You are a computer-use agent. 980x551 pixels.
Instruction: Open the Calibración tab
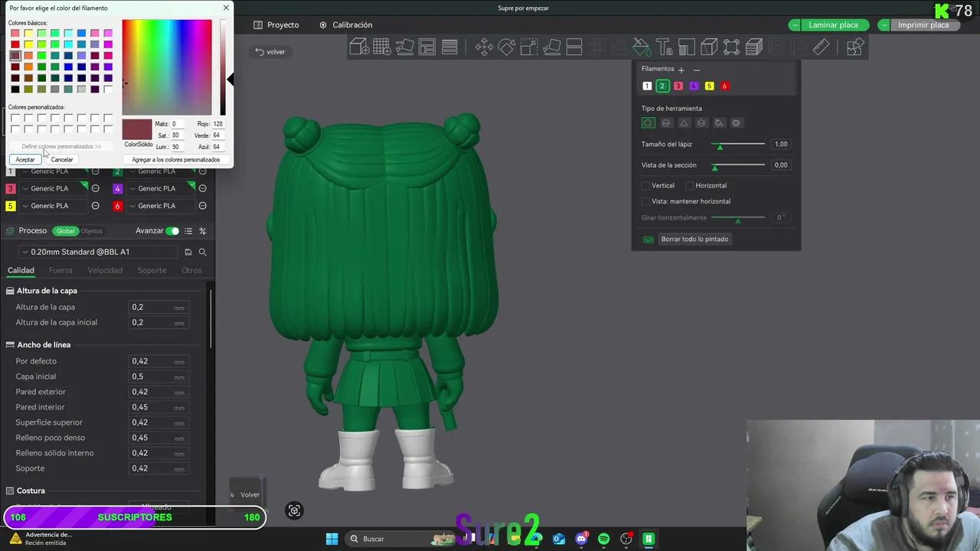[x=345, y=25]
